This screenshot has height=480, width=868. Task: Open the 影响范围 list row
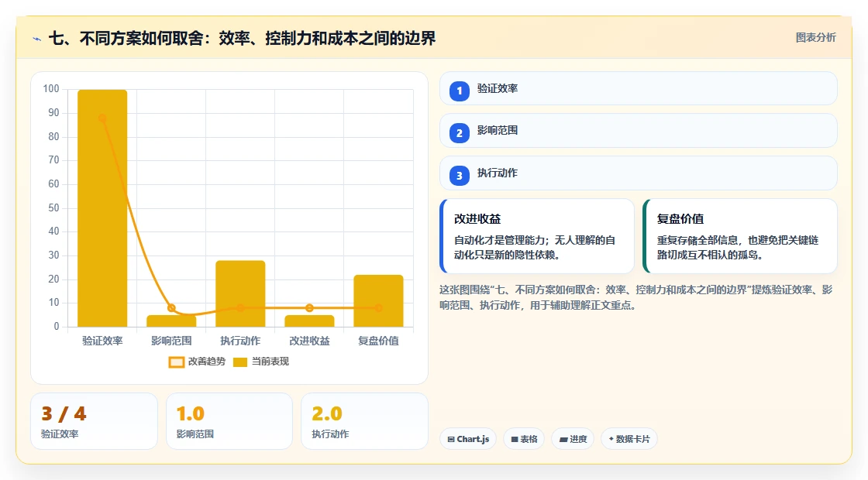(x=639, y=131)
